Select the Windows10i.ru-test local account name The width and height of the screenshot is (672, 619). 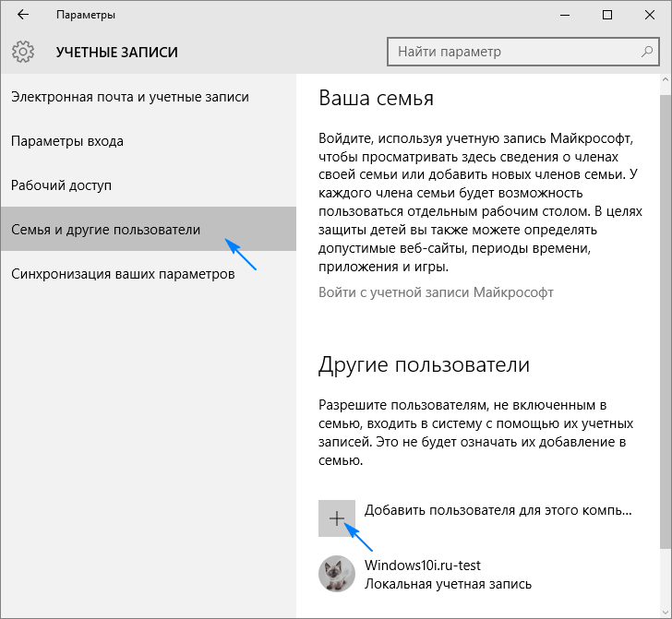point(423,565)
